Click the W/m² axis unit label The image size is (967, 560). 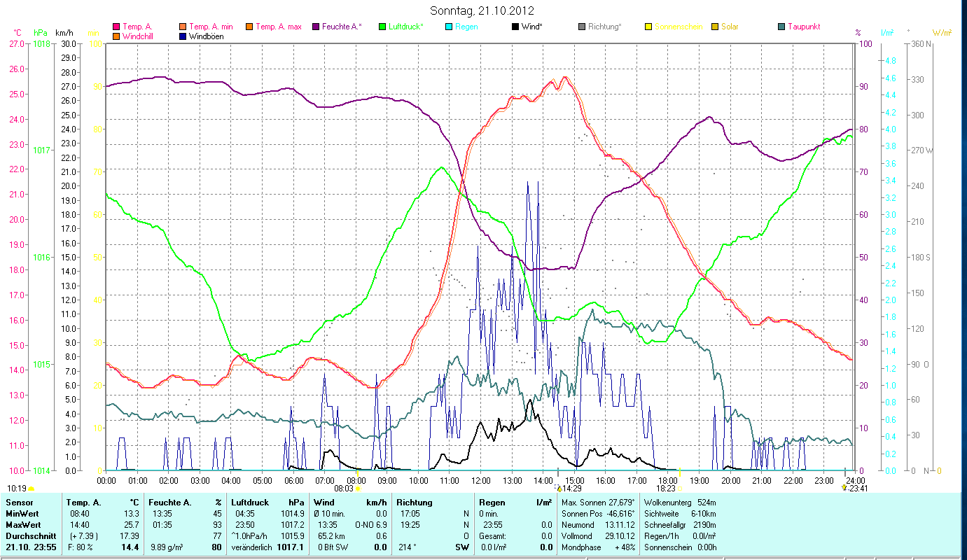(942, 33)
